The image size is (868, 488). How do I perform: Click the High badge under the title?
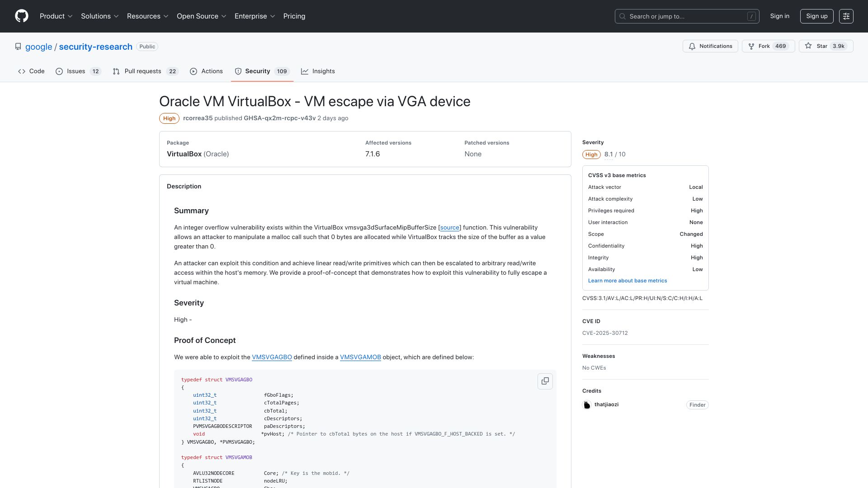click(169, 118)
